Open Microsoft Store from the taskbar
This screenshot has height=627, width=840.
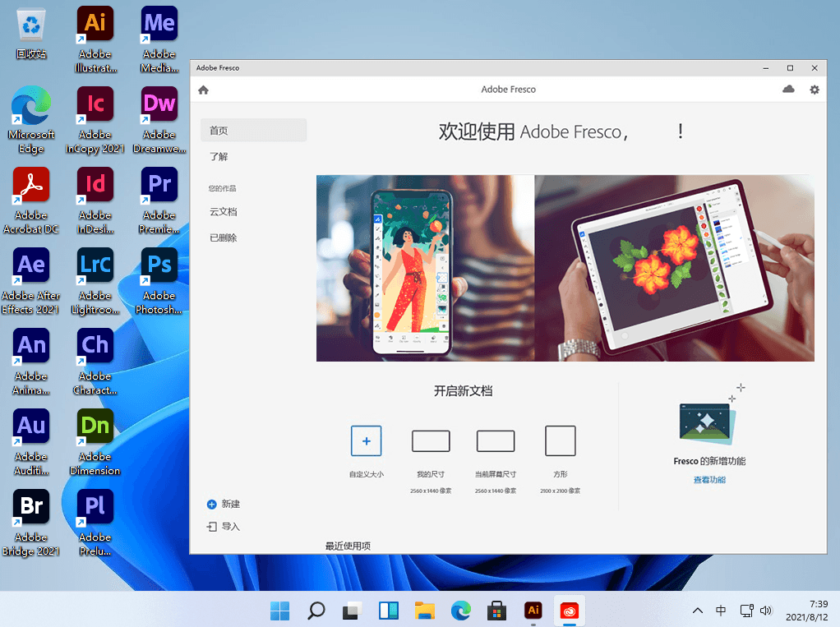(x=497, y=611)
